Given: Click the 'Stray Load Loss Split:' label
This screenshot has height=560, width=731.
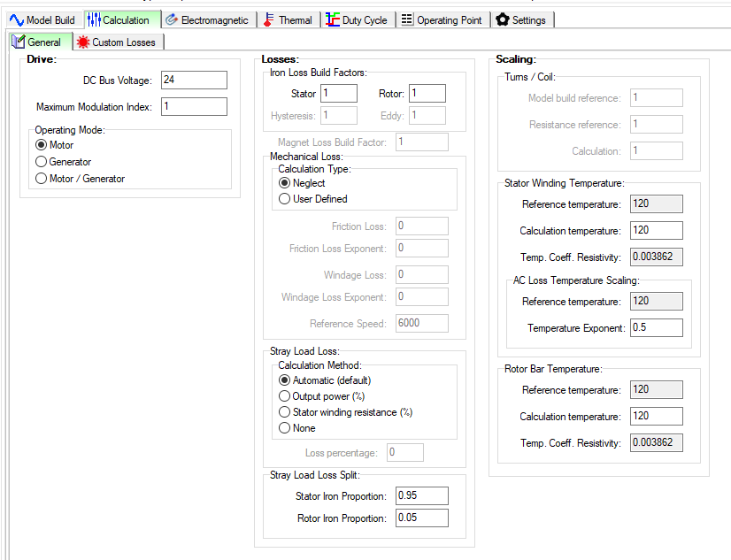Looking at the screenshot, I should tap(315, 475).
